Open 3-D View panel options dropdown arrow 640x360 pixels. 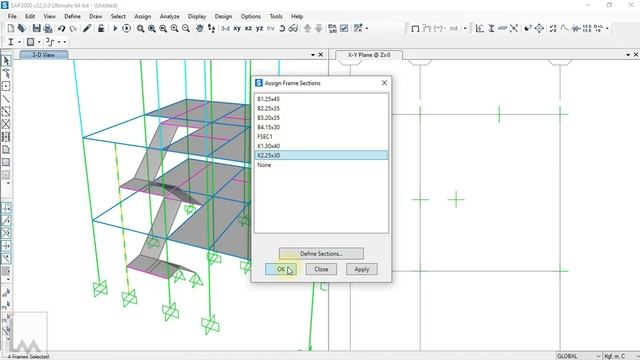pyautogui.click(x=313, y=55)
